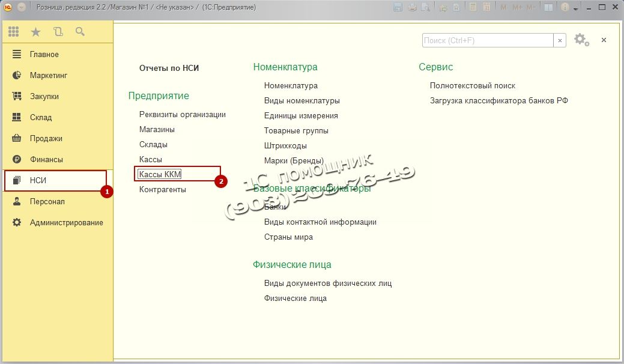Viewport: 624px width, 364px height.
Task: Expand the dropdown arrow beside info icon
Action: point(576,9)
